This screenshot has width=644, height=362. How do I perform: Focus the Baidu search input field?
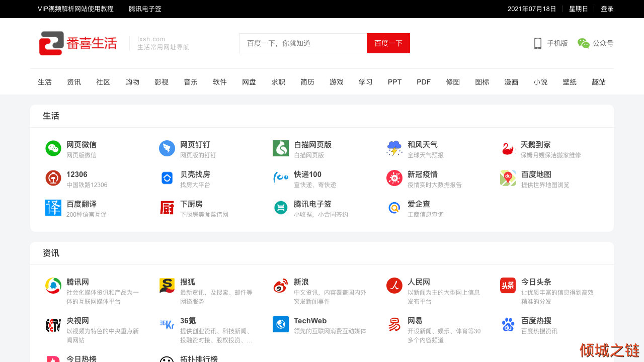(303, 43)
